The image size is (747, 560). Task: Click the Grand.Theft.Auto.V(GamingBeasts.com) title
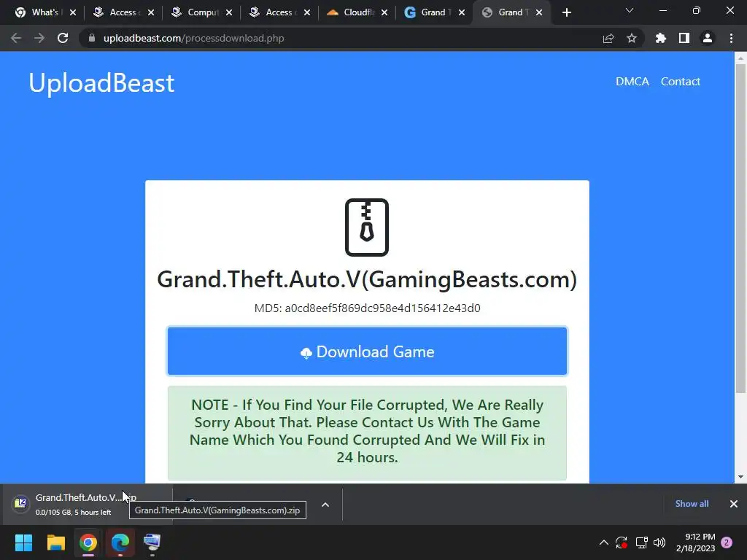pos(367,279)
